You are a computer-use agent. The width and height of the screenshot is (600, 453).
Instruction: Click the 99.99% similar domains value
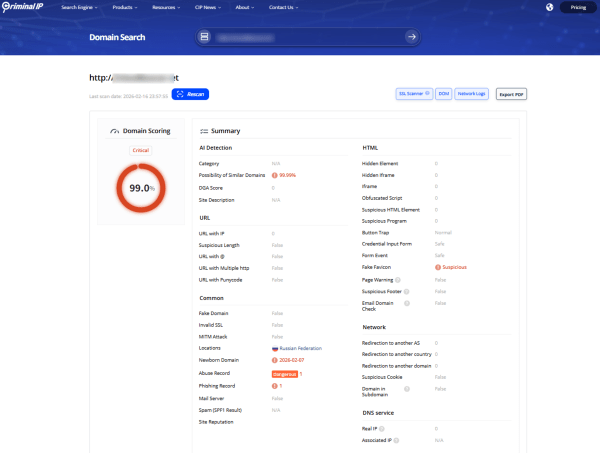[287, 175]
